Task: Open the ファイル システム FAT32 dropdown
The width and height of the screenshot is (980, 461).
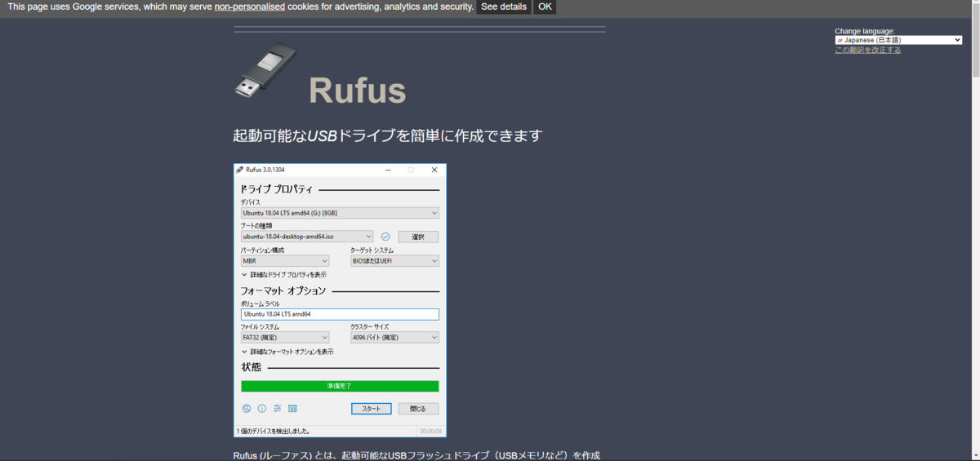Action: point(285,337)
